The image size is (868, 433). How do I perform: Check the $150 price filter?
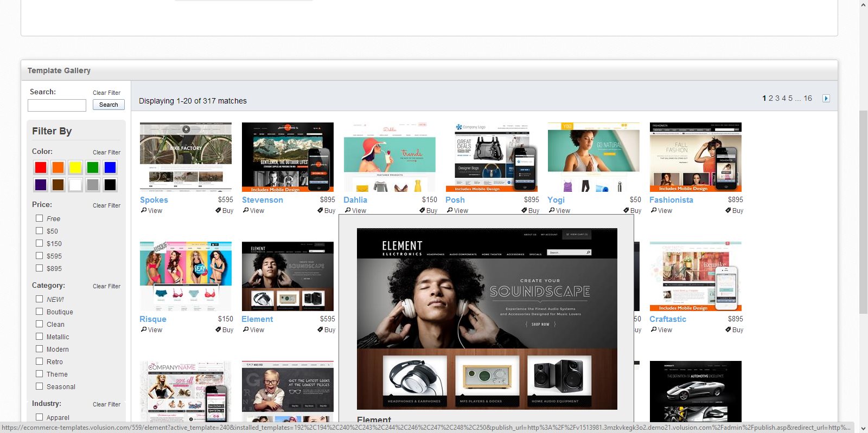click(39, 243)
